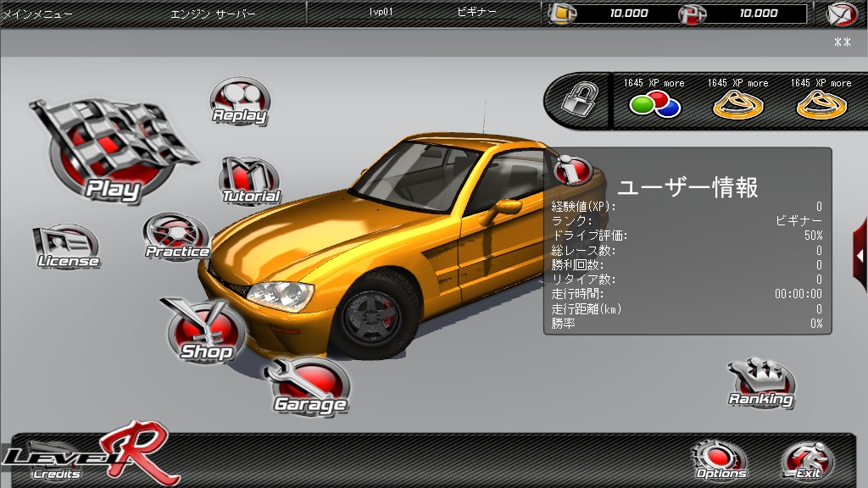Open the Practice steering wheel icon
This screenshot has width=868, height=488.
(176, 237)
